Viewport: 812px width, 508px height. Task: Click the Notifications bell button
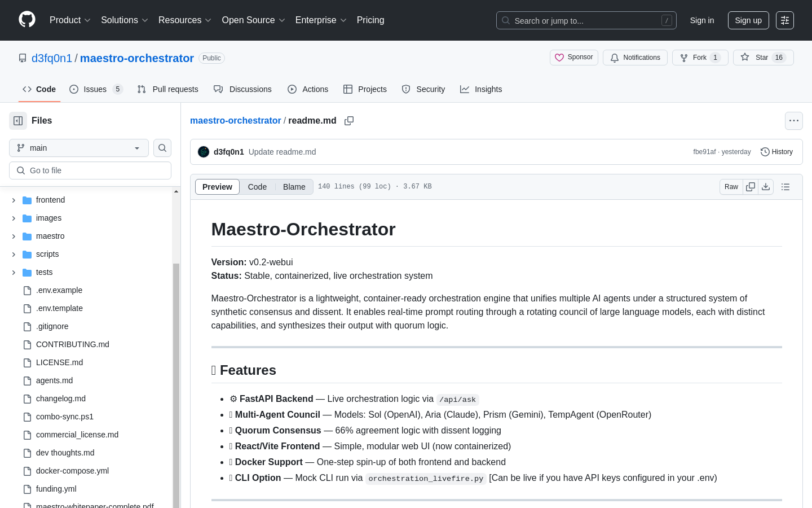tap(635, 58)
